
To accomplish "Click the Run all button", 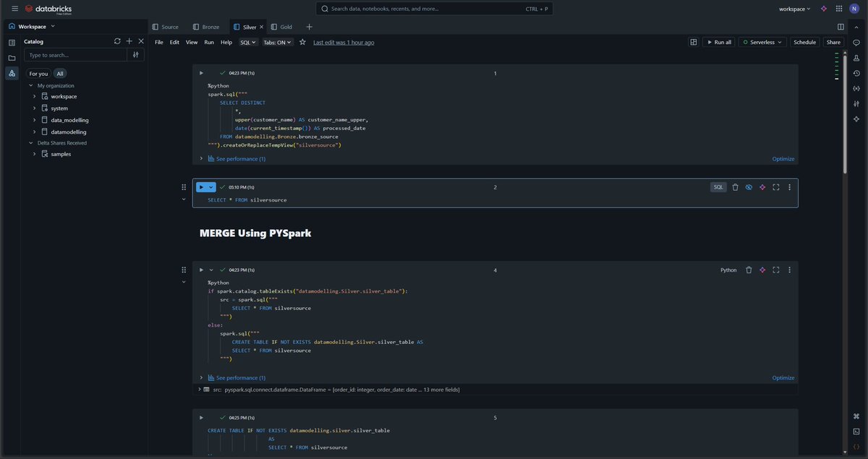I will [718, 42].
